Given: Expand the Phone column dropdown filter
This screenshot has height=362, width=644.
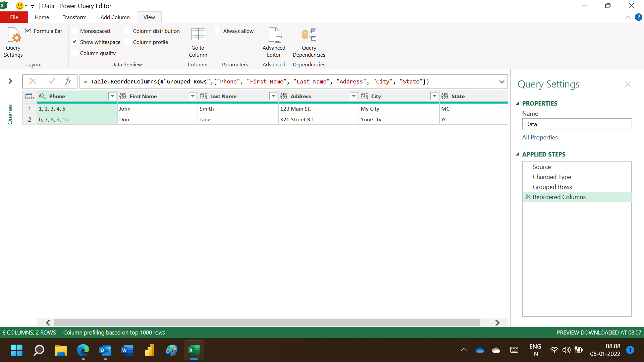Looking at the screenshot, I should point(113,96).
